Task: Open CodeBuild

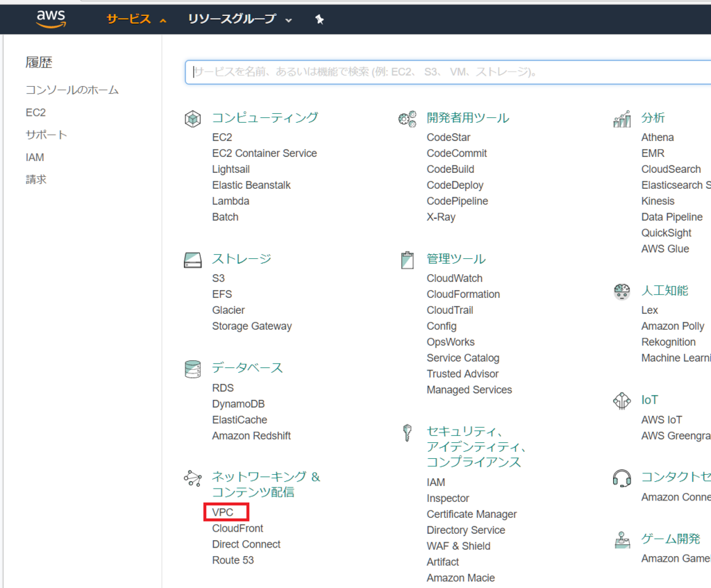Action: pyautogui.click(x=450, y=169)
